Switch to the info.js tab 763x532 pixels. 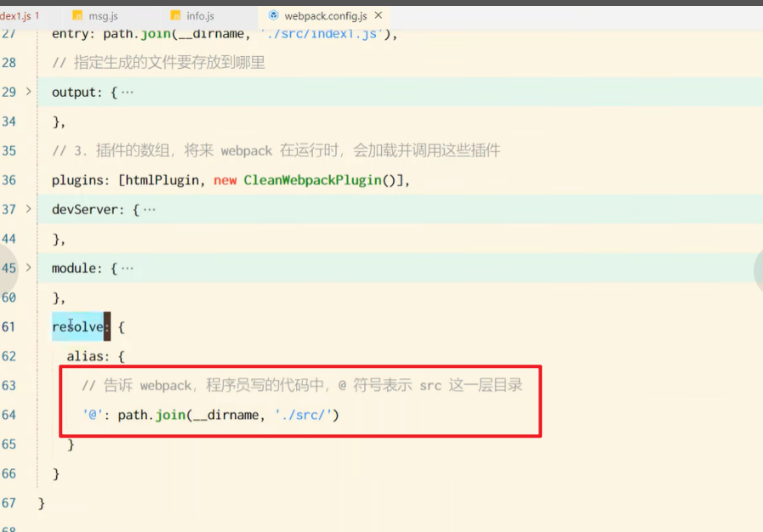pyautogui.click(x=200, y=15)
